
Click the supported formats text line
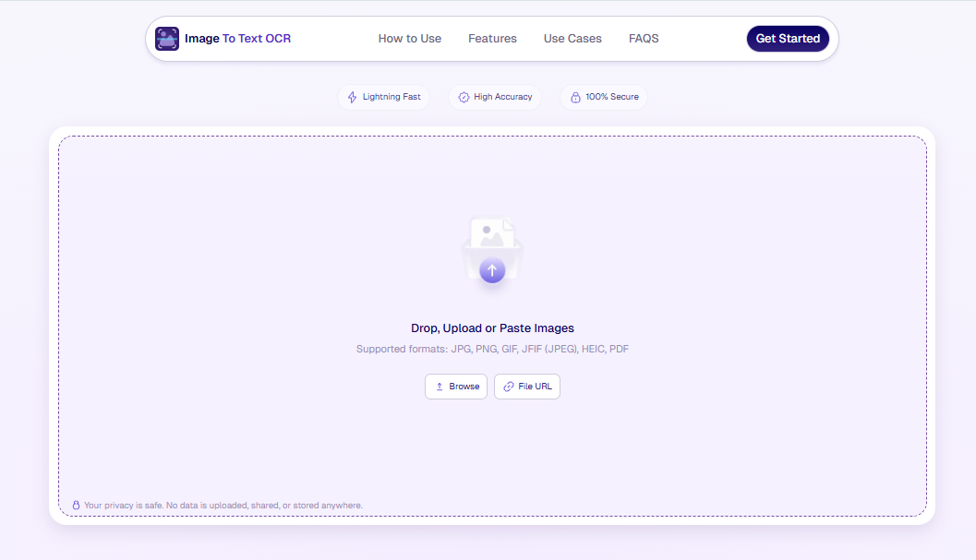pos(492,349)
